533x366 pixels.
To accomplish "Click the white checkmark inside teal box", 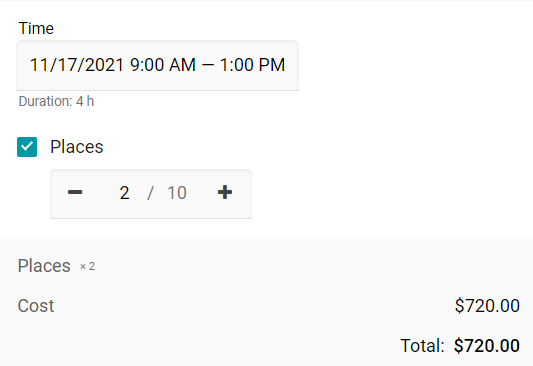I will pyautogui.click(x=27, y=146).
